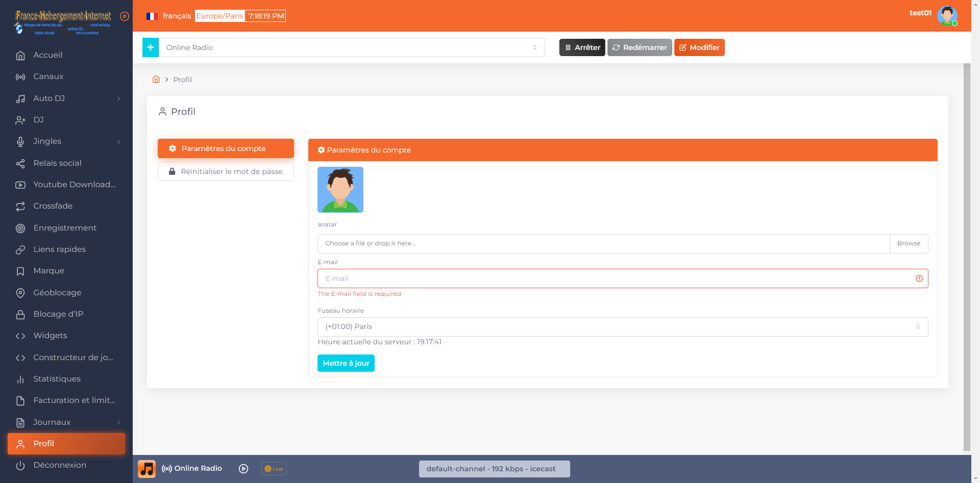This screenshot has height=483, width=980.
Task: Click the Browse avatar file button
Action: (x=909, y=244)
